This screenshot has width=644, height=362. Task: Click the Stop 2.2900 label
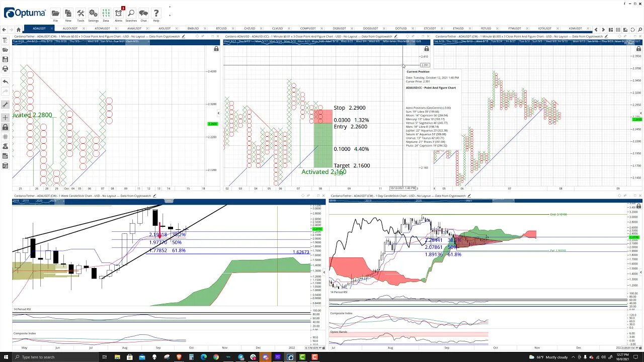349,108
